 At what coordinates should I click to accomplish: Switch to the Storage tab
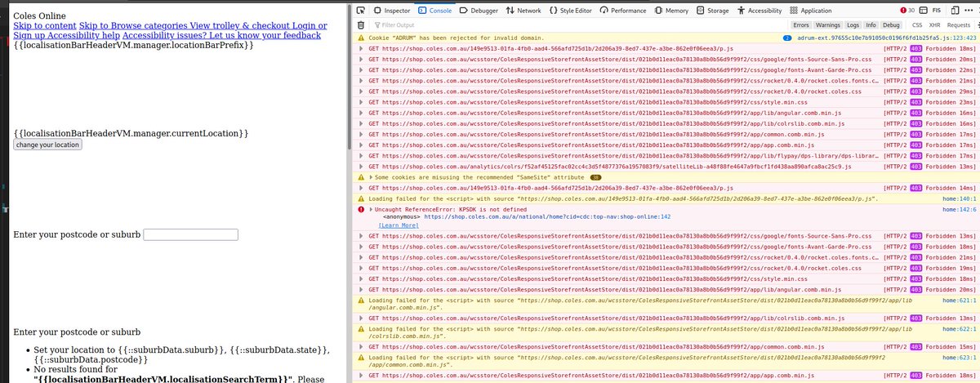tap(713, 11)
